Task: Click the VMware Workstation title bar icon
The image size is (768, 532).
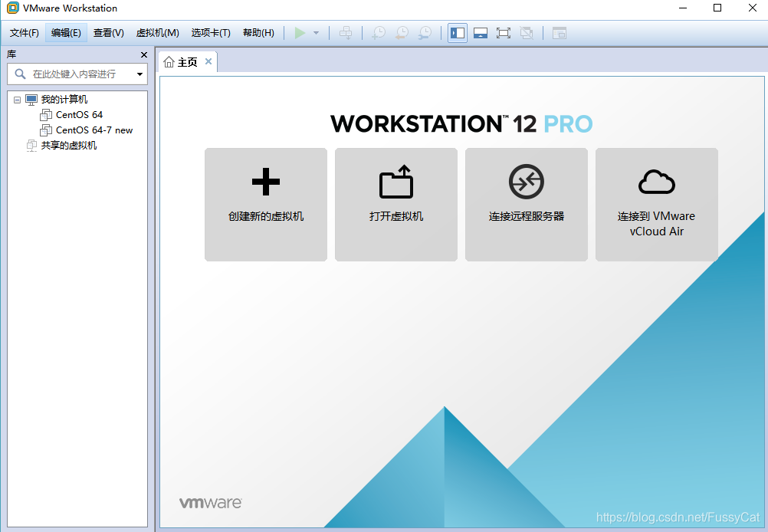Action: (x=13, y=8)
